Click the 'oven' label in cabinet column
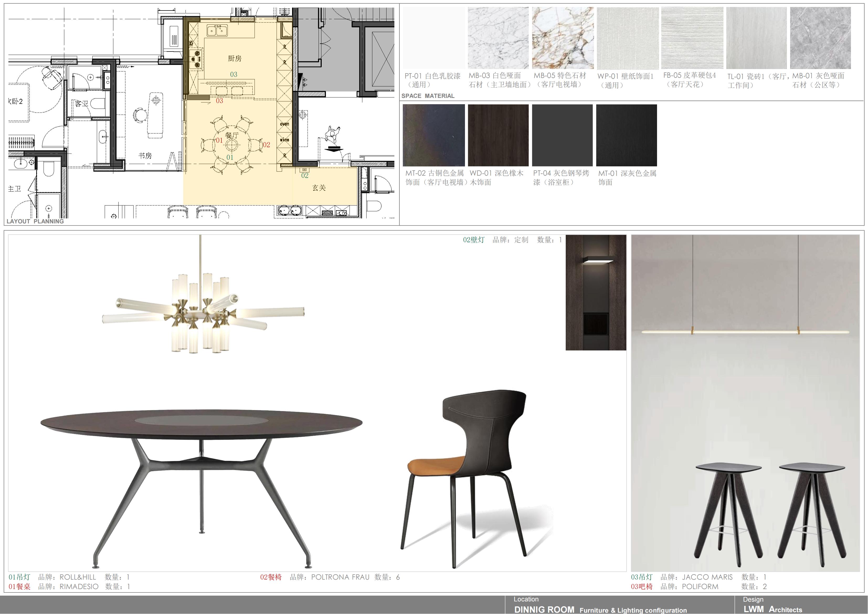The image size is (868, 614). point(285,124)
